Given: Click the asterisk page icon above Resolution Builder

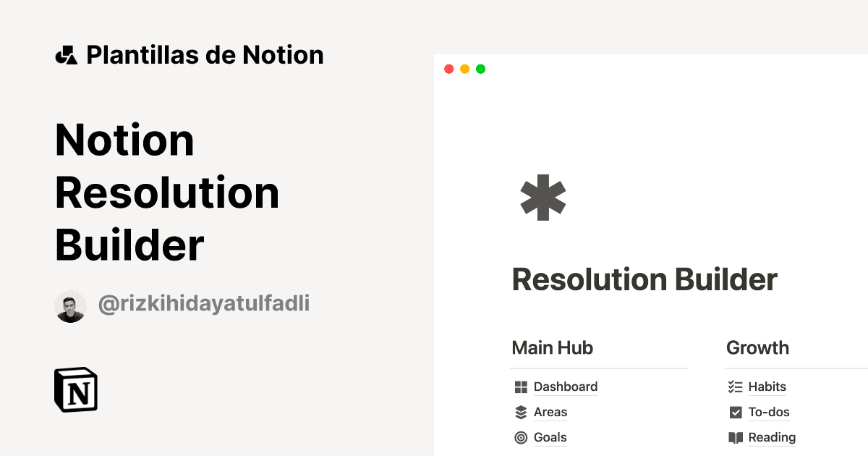Looking at the screenshot, I should pos(542,197).
